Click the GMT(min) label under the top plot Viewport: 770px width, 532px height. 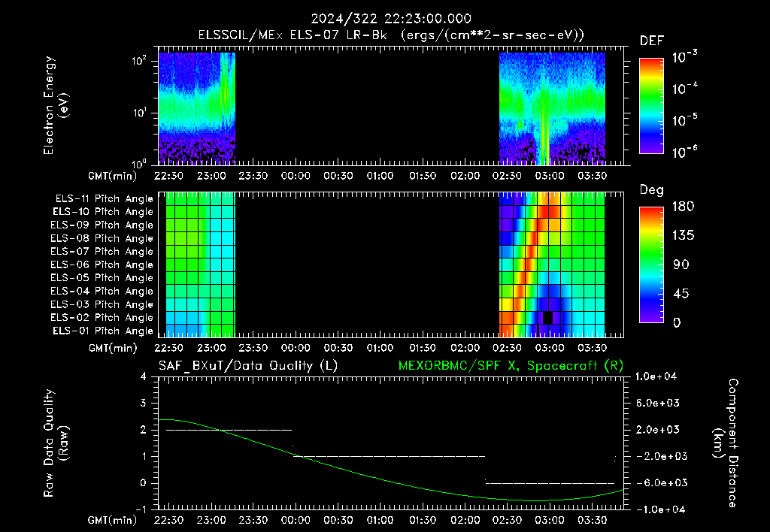[113, 176]
